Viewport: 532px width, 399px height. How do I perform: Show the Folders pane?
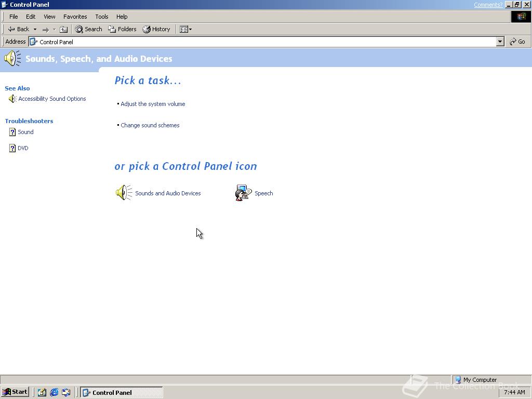click(x=122, y=29)
